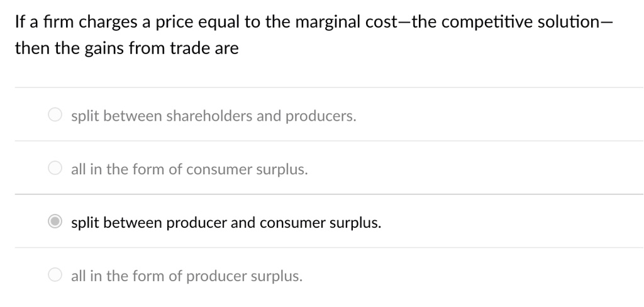Click answer text 'all in the form of producer surplus.'
This screenshot has height=307, width=644.
[187, 276]
